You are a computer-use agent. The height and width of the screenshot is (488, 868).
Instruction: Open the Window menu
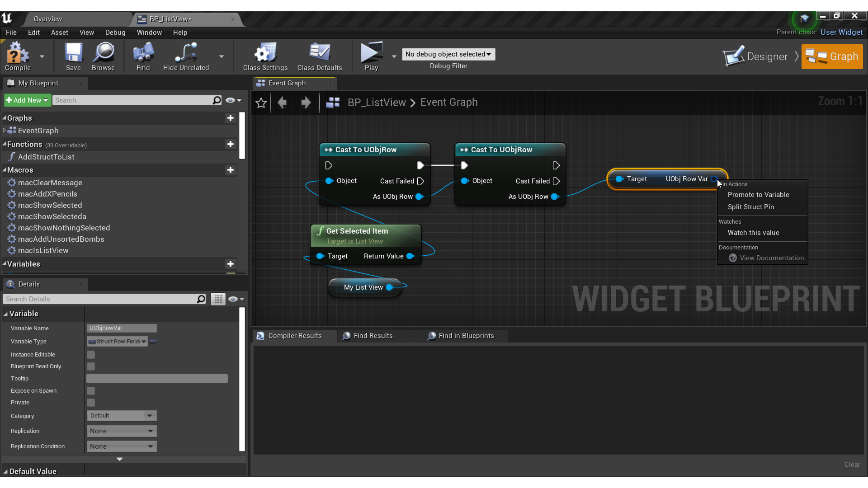149,32
